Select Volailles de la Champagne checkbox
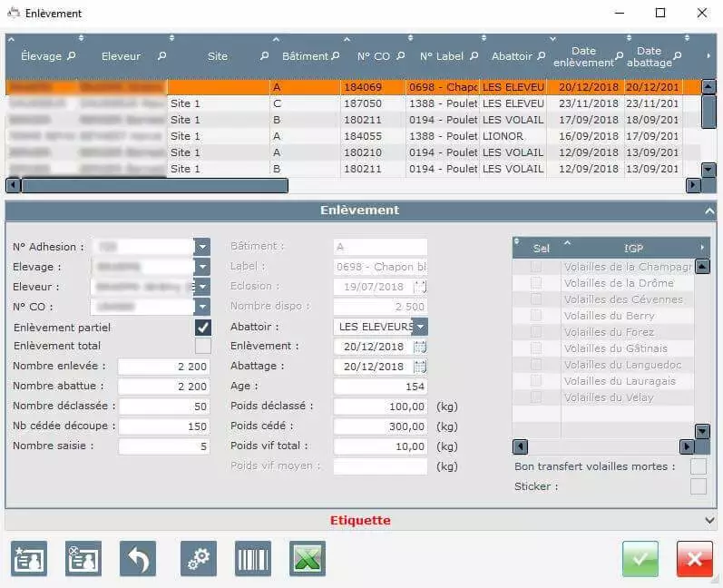The width and height of the screenshot is (723, 588). pyautogui.click(x=536, y=267)
